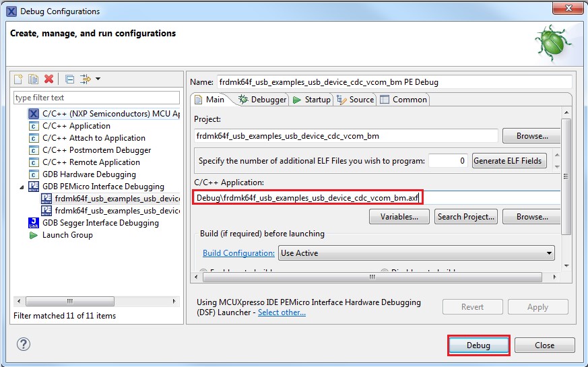Click the Debug button
This screenshot has height=367, width=588.
point(478,345)
